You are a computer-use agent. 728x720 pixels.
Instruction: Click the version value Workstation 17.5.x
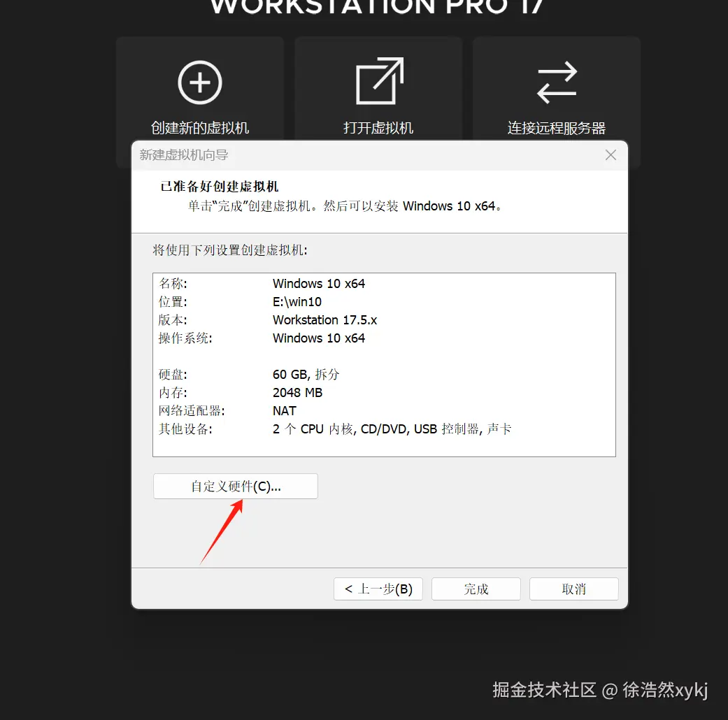click(325, 320)
